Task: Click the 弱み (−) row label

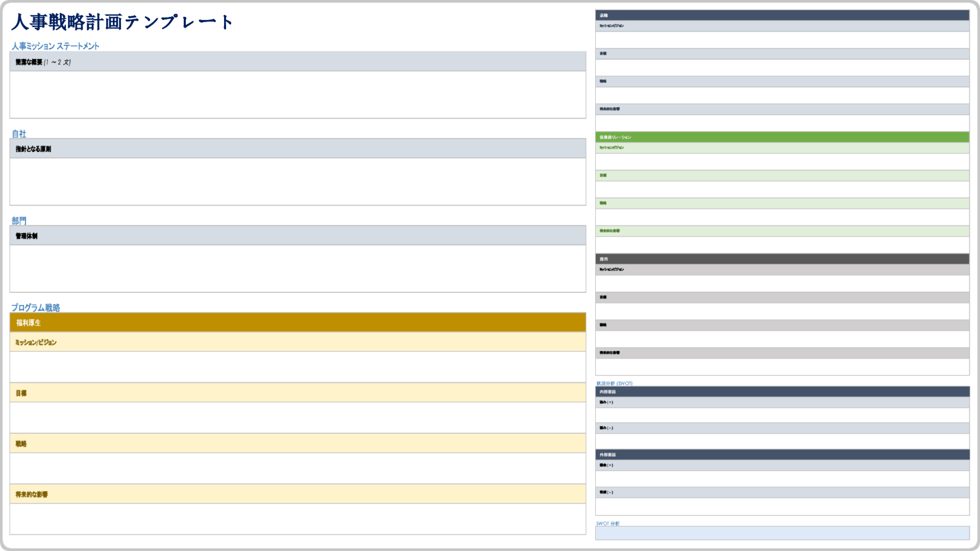Action: click(x=606, y=428)
